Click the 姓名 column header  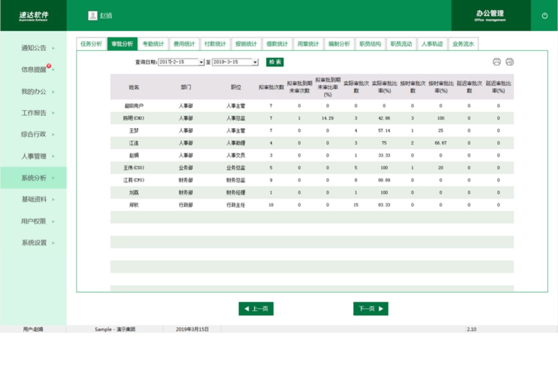134,87
